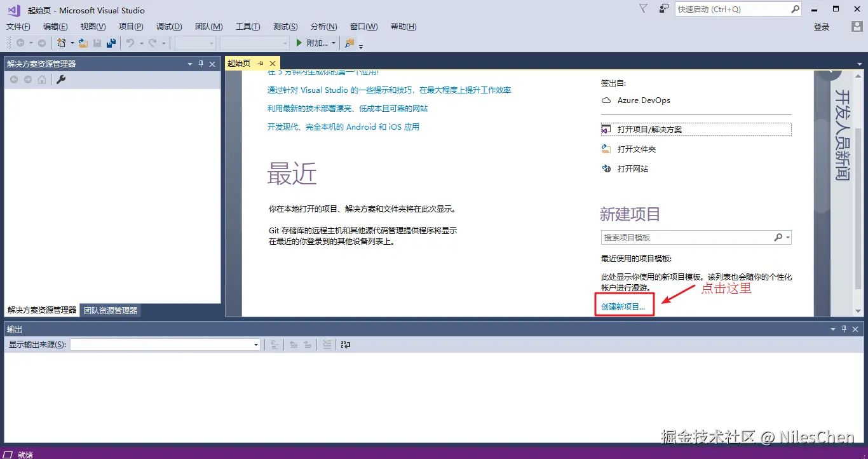This screenshot has width=868, height=459.
Task: Click the green Attach start arrow
Action: 300,43
